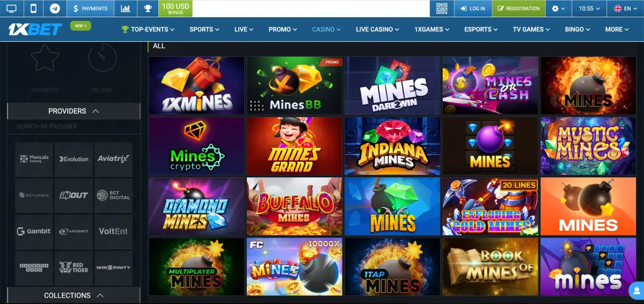The width and height of the screenshot is (644, 304).
Task: Open the Mystic Mines game
Action: click(588, 146)
